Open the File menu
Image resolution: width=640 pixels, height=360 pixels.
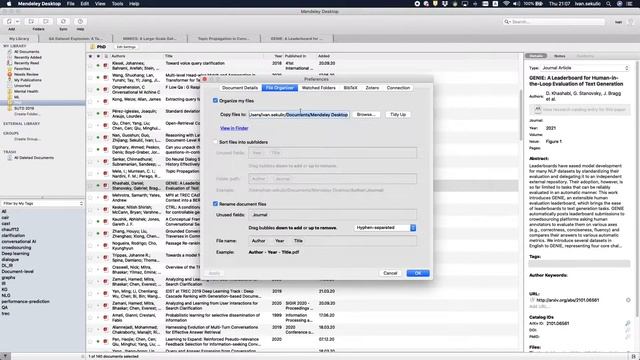click(71, 4)
